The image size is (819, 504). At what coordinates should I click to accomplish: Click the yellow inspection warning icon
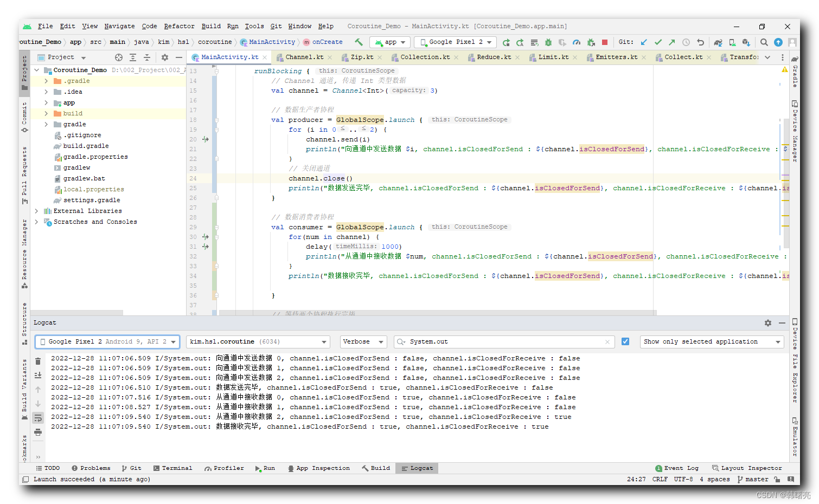(784, 69)
